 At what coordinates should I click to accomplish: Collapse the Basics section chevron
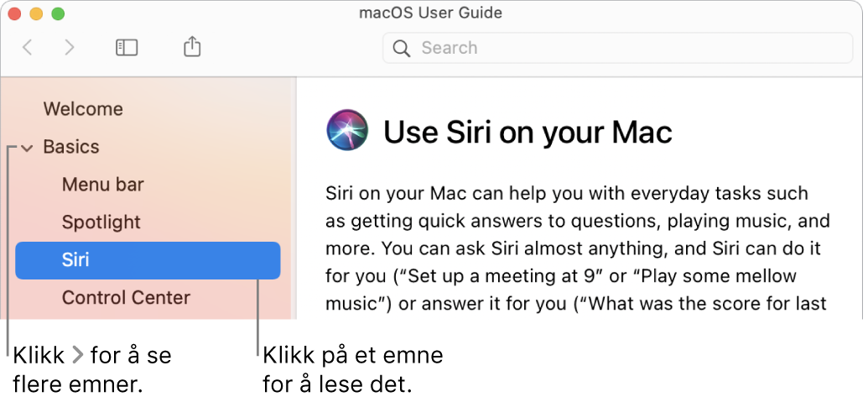(27, 148)
